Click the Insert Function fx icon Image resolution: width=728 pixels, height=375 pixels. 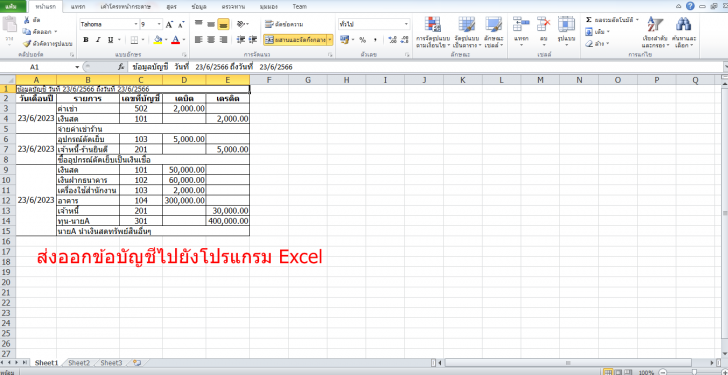pyautogui.click(x=120, y=67)
